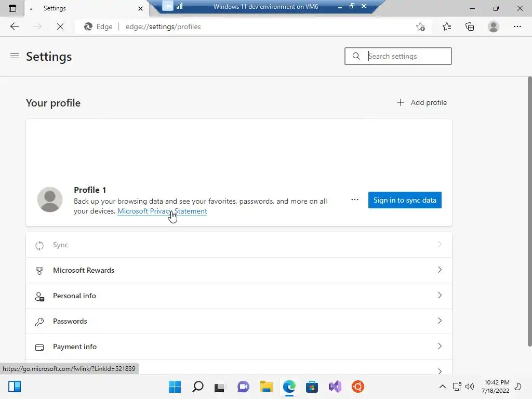The width and height of the screenshot is (532, 399).
Task: Click the Sync settings row label
Action: [x=60, y=245]
